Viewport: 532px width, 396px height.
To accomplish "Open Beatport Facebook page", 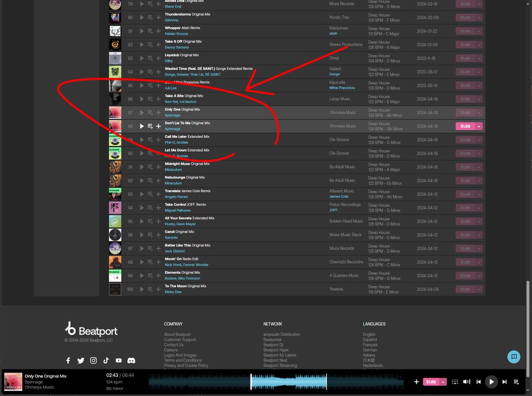I will (68, 360).
